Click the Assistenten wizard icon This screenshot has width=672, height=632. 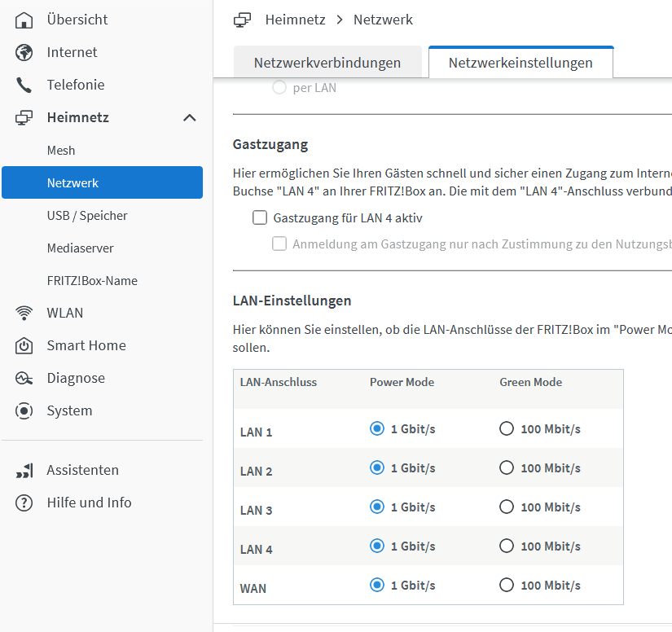24,470
